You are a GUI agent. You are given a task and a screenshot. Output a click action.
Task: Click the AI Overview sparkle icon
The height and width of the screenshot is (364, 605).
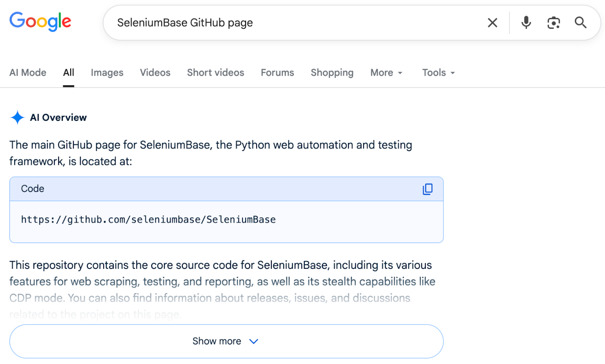coord(17,117)
